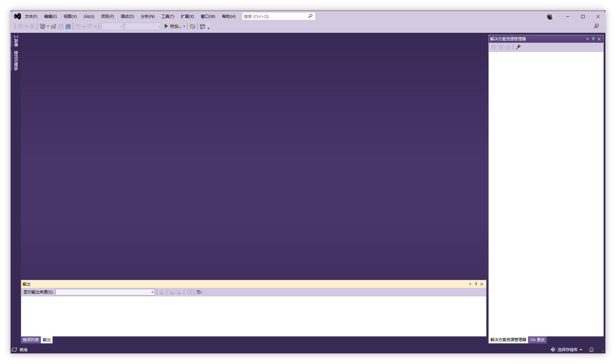Click the clear-all icon in the 输出 panel

tap(189, 292)
